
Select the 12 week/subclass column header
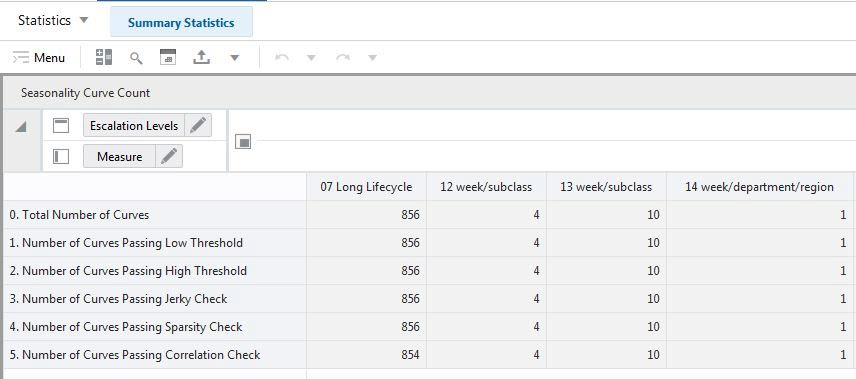[486, 187]
